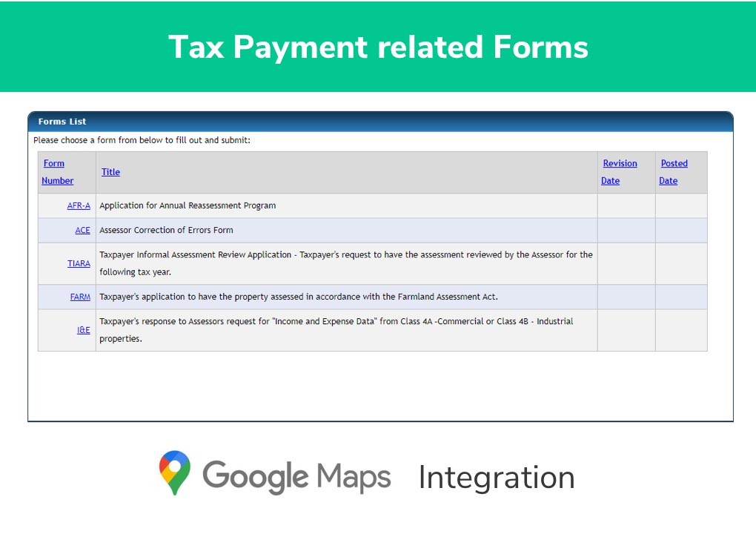Click the 'Forms List' panel header
Screen dimensions: 756x534
pyautogui.click(x=380, y=122)
